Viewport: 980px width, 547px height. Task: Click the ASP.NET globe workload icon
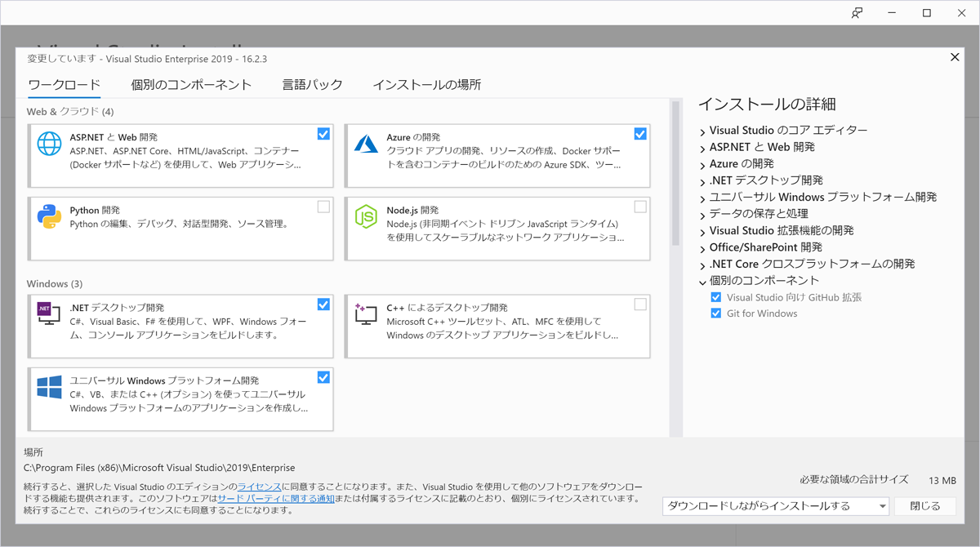(x=49, y=143)
